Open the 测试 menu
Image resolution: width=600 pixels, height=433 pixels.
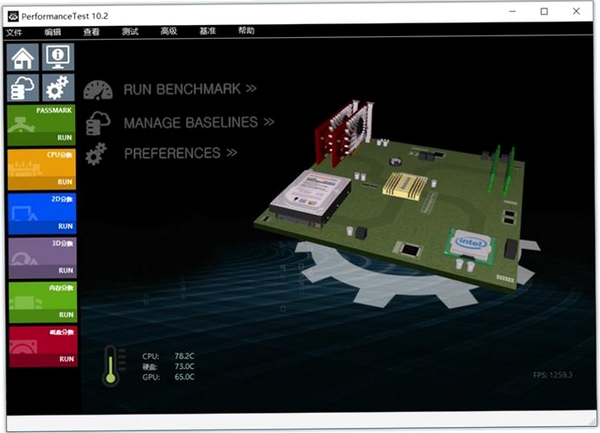point(130,31)
